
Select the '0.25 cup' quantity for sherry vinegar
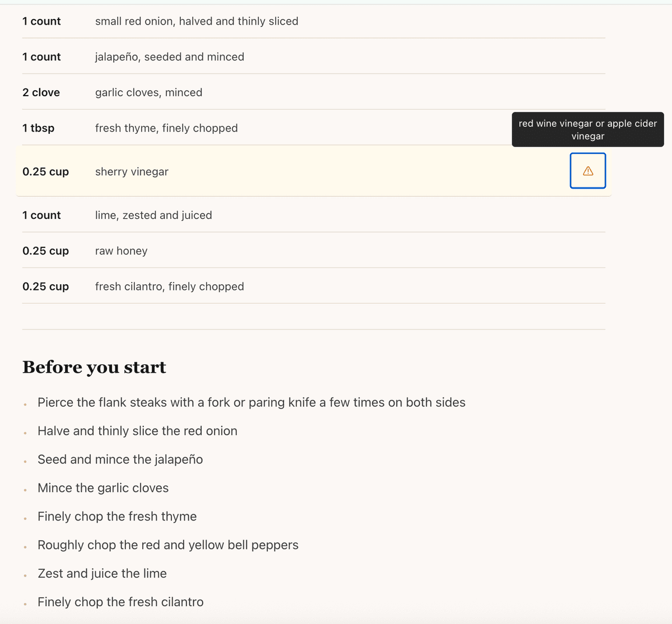(46, 172)
